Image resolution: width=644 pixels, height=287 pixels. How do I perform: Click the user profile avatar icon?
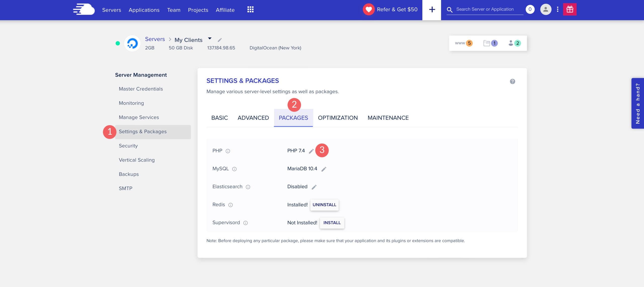(x=545, y=9)
